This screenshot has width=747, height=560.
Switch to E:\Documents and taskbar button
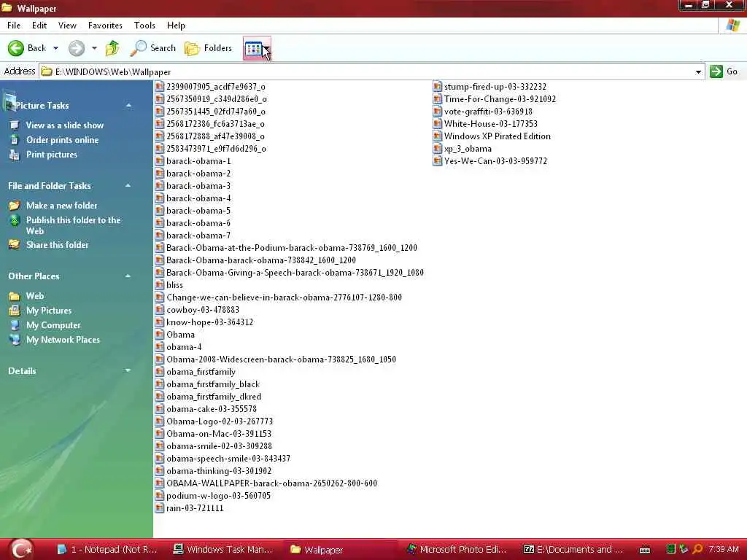(x=573, y=550)
